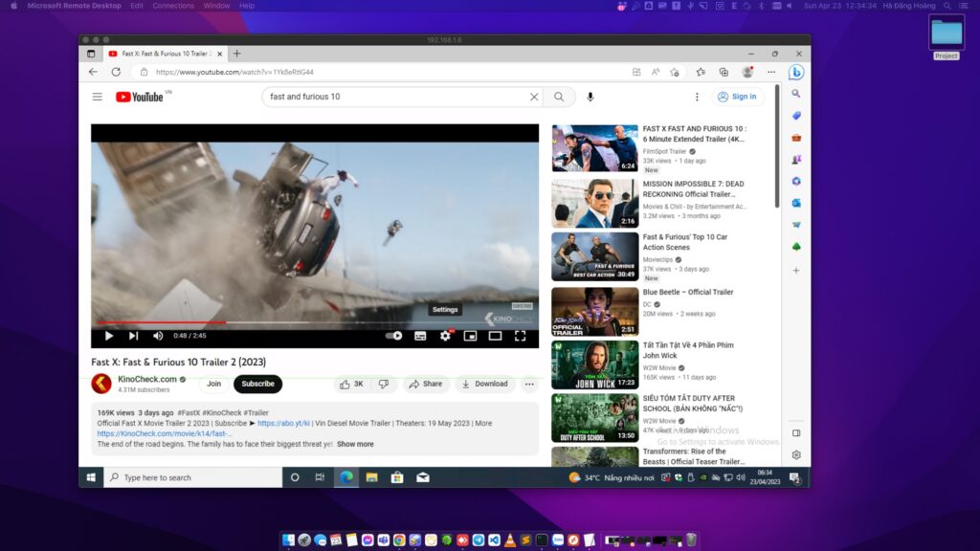Download the video
This screenshot has height=551, width=980.
485,385
